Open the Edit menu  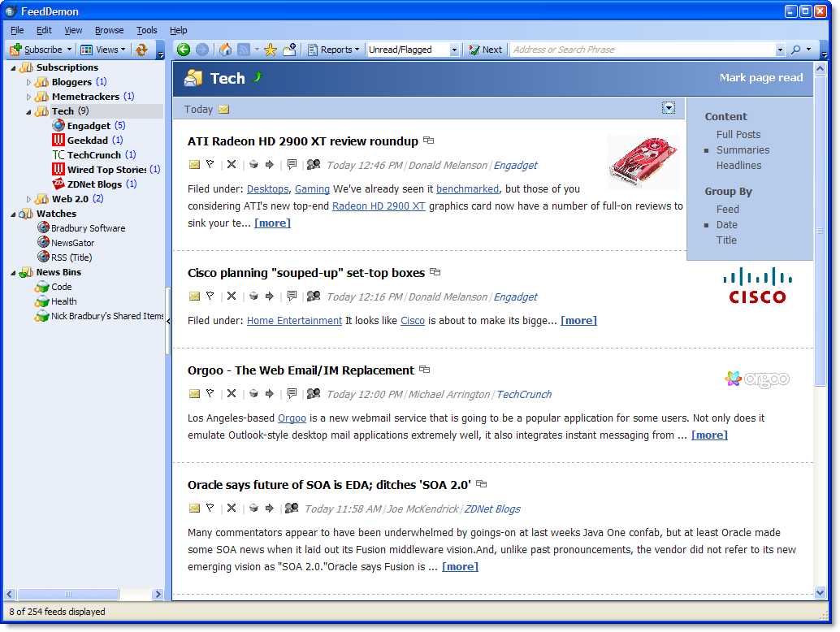click(x=44, y=30)
